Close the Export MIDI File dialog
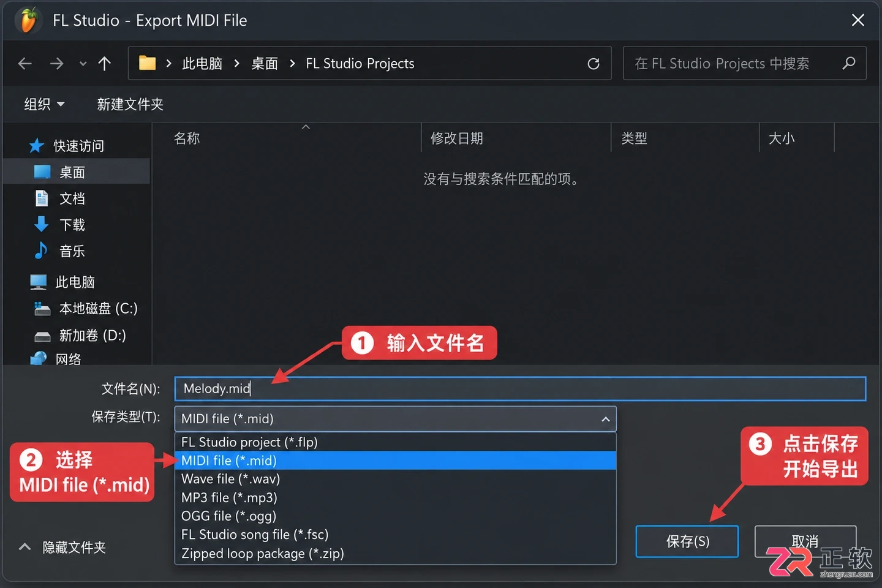The height and width of the screenshot is (588, 882). (x=858, y=20)
